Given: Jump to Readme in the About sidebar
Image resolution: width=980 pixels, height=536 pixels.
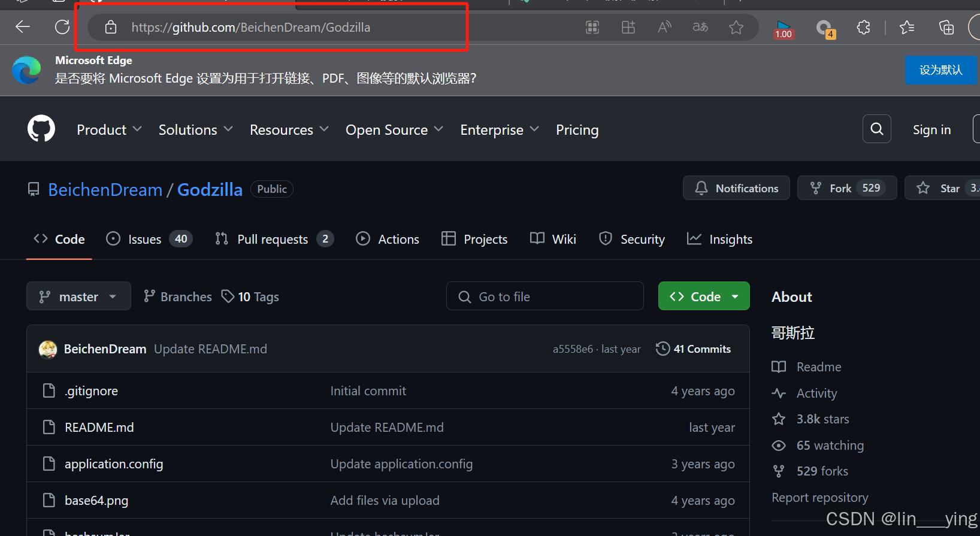Looking at the screenshot, I should (x=806, y=367).
